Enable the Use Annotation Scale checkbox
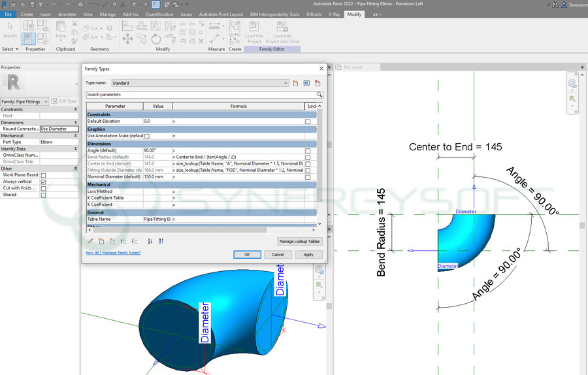This screenshot has width=588, height=375. (x=146, y=136)
